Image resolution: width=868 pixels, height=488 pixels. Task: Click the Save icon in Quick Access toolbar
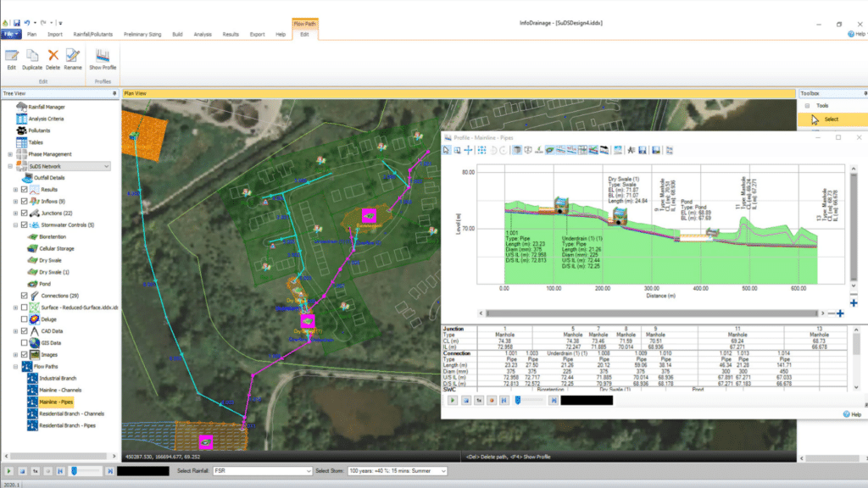click(x=17, y=22)
